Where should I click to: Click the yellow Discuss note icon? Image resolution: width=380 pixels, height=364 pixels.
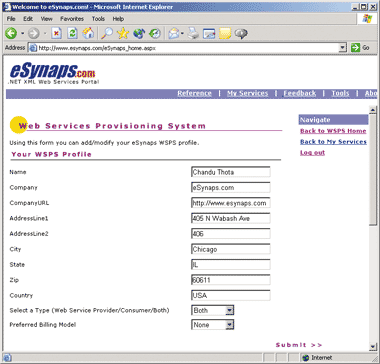coord(225,33)
